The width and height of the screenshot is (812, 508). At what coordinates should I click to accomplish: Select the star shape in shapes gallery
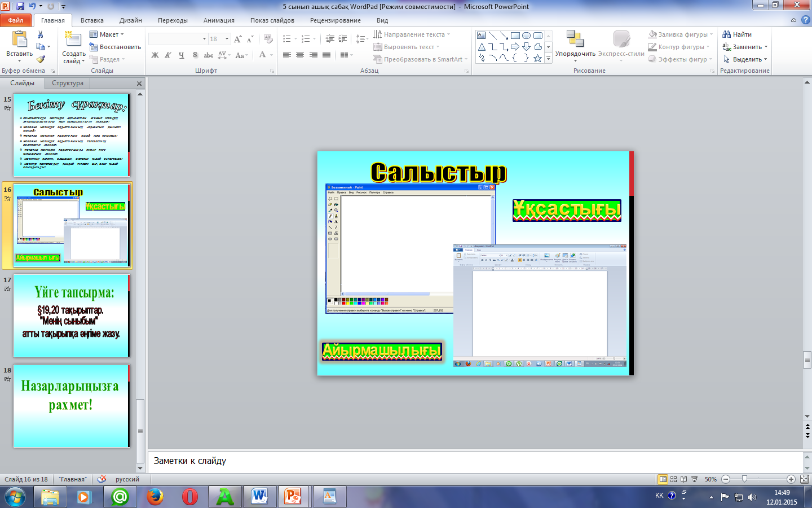537,58
